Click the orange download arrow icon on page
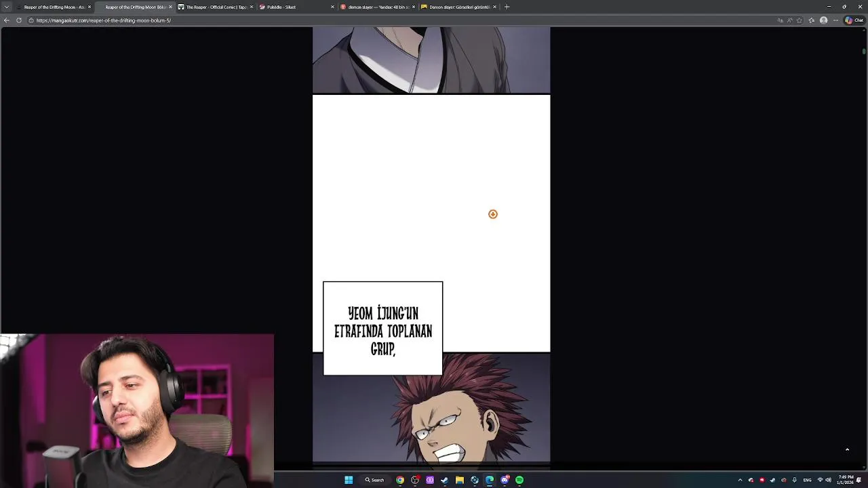The image size is (868, 488). tap(493, 214)
